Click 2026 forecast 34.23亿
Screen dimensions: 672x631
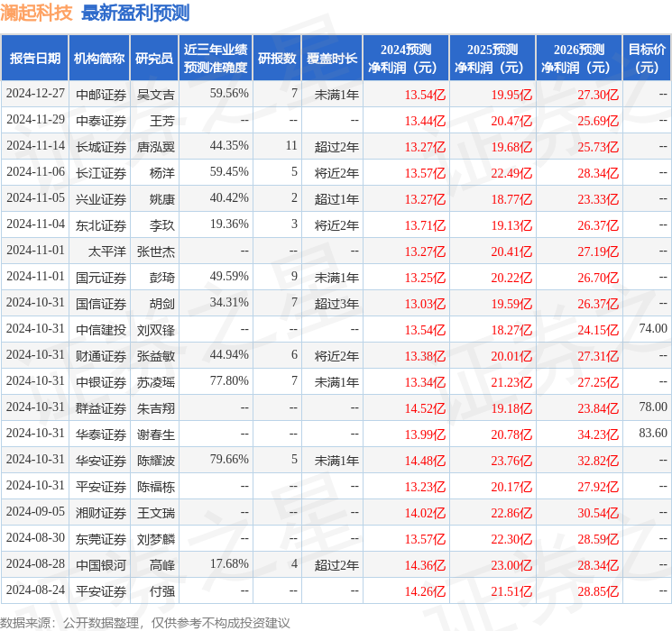click(x=598, y=434)
